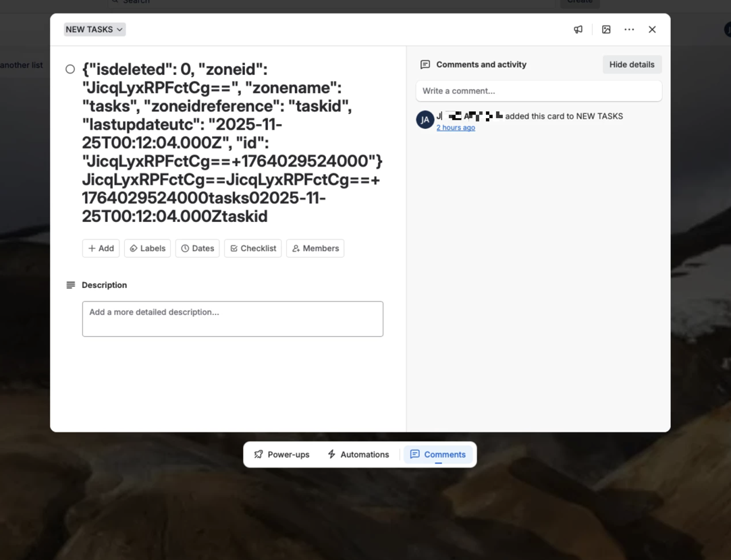The height and width of the screenshot is (560, 731).
Task: Open the card cover image icon
Action: click(x=606, y=30)
